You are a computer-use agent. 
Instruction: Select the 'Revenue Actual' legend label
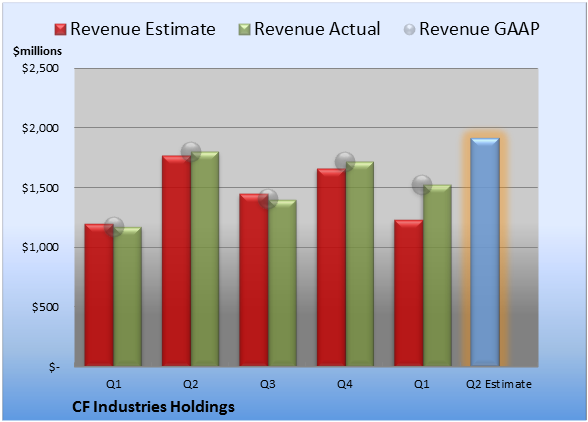317,29
